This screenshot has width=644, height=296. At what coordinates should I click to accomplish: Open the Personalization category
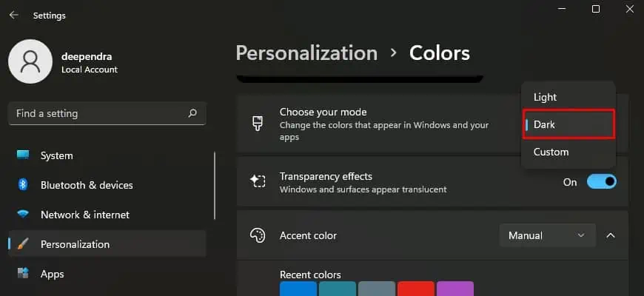[107, 244]
